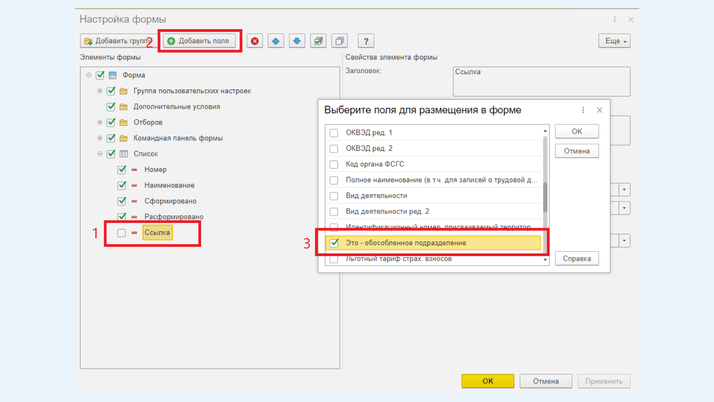Move element up with blue up arrow

[x=276, y=41]
